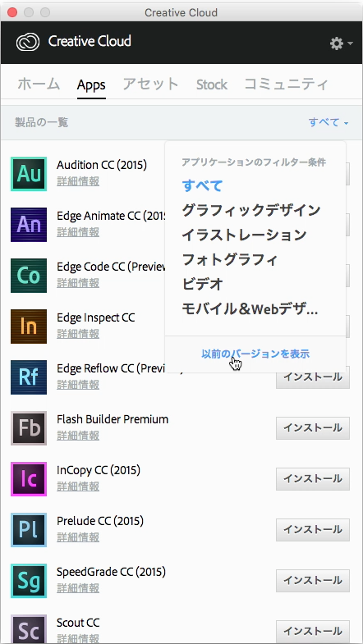
Task: Open the すべて filter dropdown
Action: (329, 122)
